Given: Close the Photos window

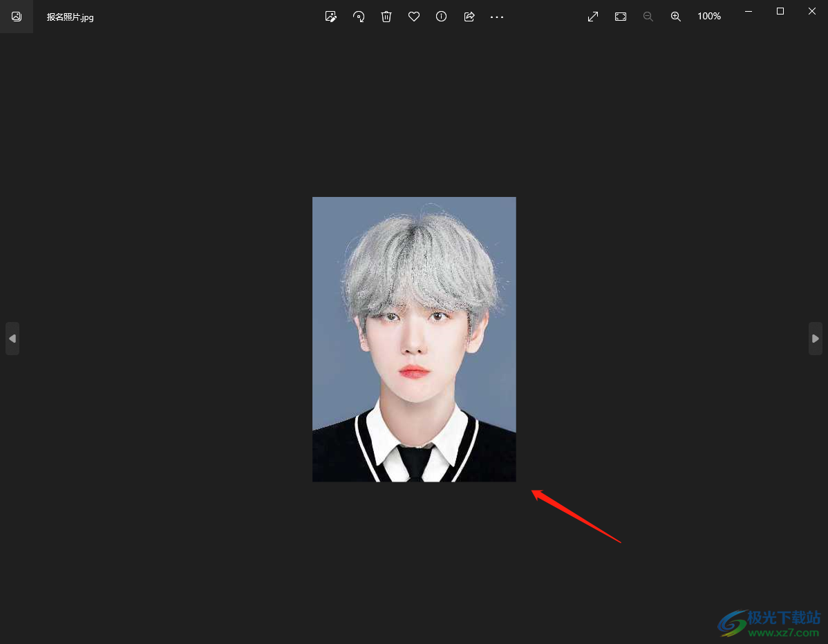Looking at the screenshot, I should 812,11.
